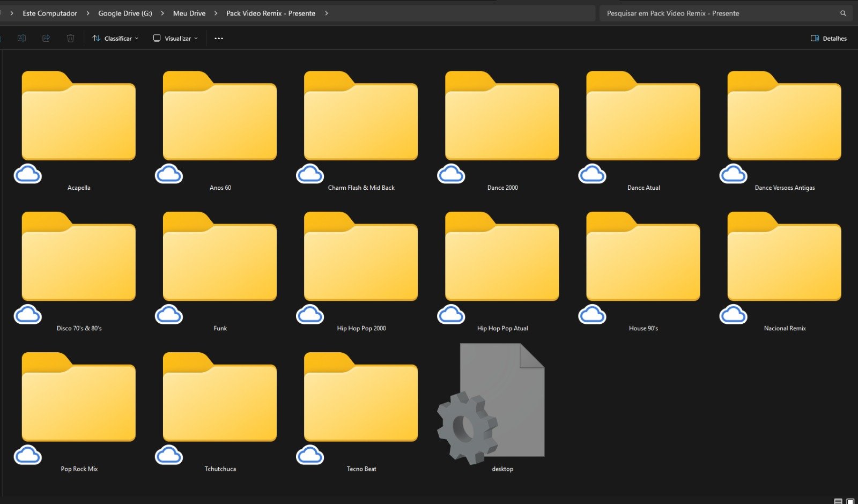Click the search magnifier icon
Image resolution: width=858 pixels, height=504 pixels.
[x=842, y=13]
